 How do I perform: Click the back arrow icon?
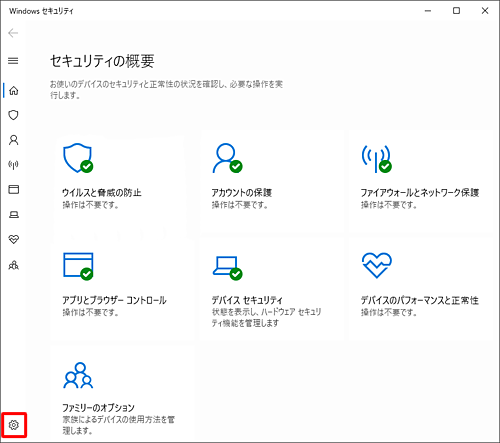click(13, 33)
